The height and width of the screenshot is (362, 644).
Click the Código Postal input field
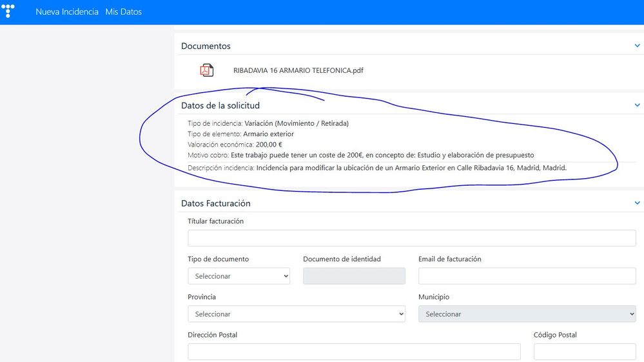[584, 352]
